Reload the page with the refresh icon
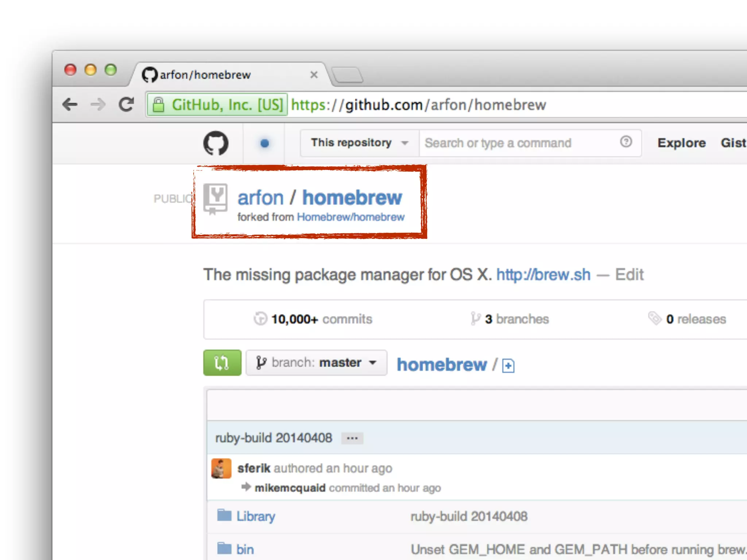This screenshot has width=747, height=560. [127, 105]
